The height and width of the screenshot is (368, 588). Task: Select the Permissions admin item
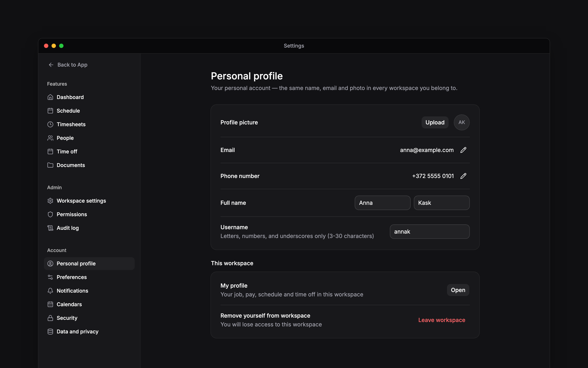click(89, 214)
